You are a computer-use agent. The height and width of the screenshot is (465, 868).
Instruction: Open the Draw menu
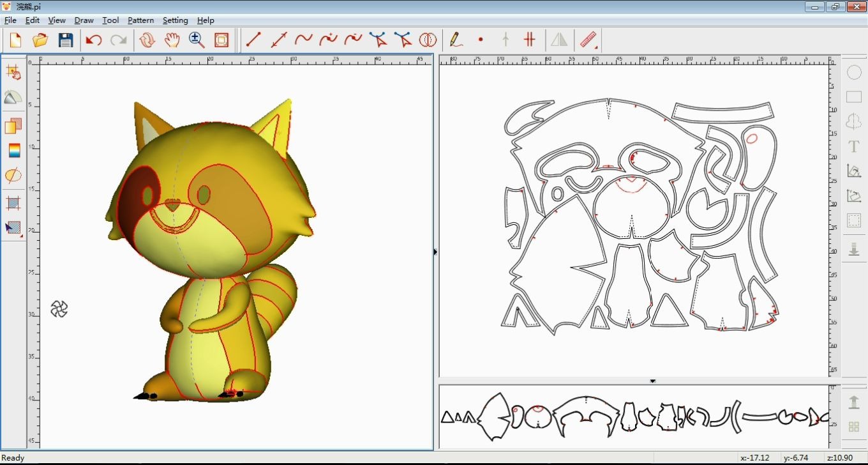tap(84, 20)
